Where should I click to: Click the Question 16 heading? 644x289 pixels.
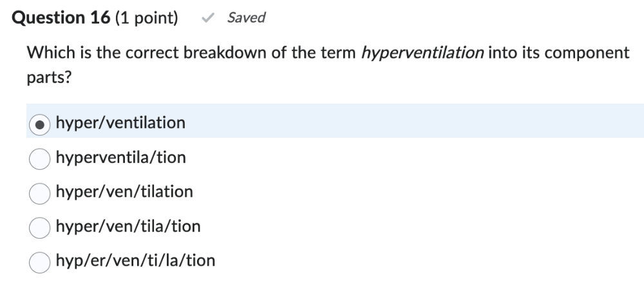(x=61, y=18)
